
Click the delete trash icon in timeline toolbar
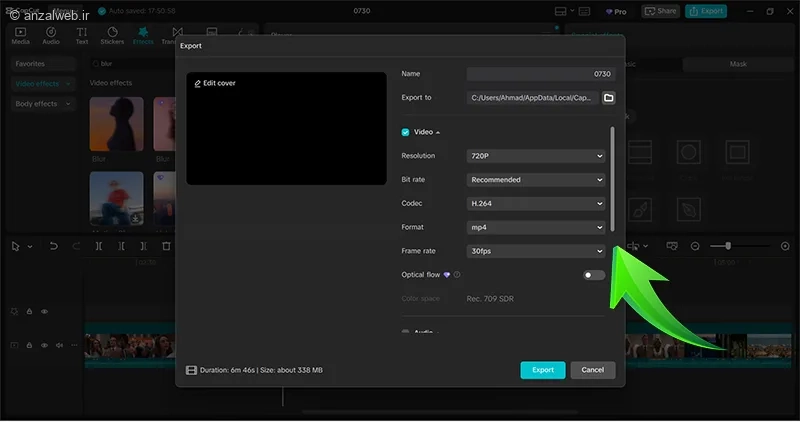pyautogui.click(x=166, y=246)
